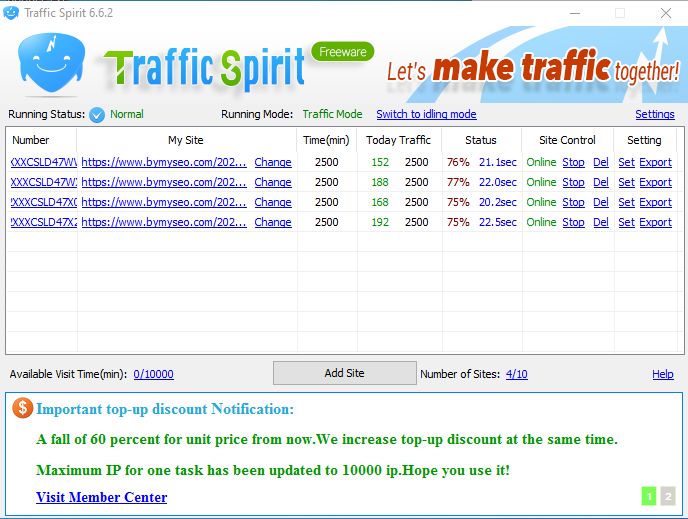Image resolution: width=688 pixels, height=519 pixels.
Task: Click the site number link in 192 traffic row
Action: tap(43, 222)
